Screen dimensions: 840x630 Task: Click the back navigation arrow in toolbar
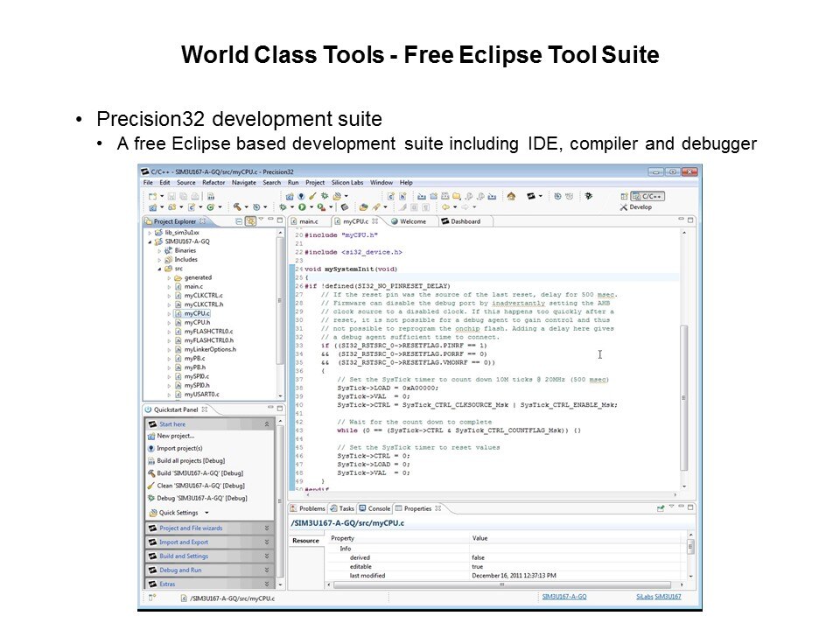(x=444, y=207)
